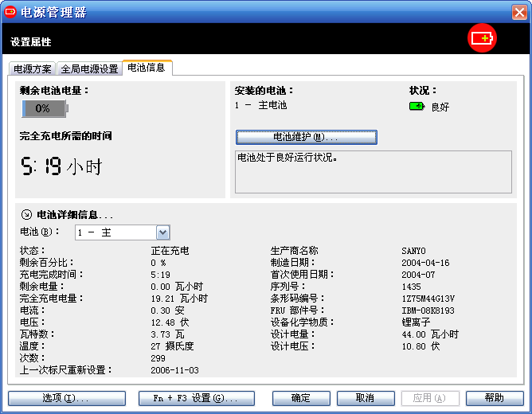Click the green battery status icon beside 良好

coord(417,106)
